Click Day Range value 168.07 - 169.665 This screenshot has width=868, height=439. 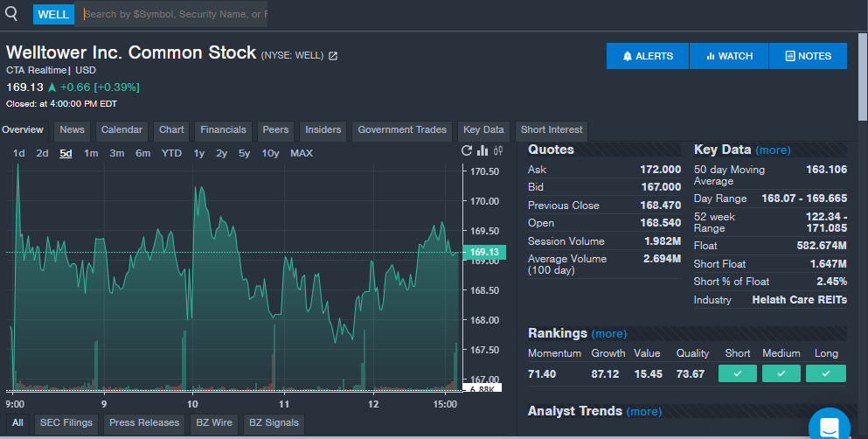coord(804,199)
